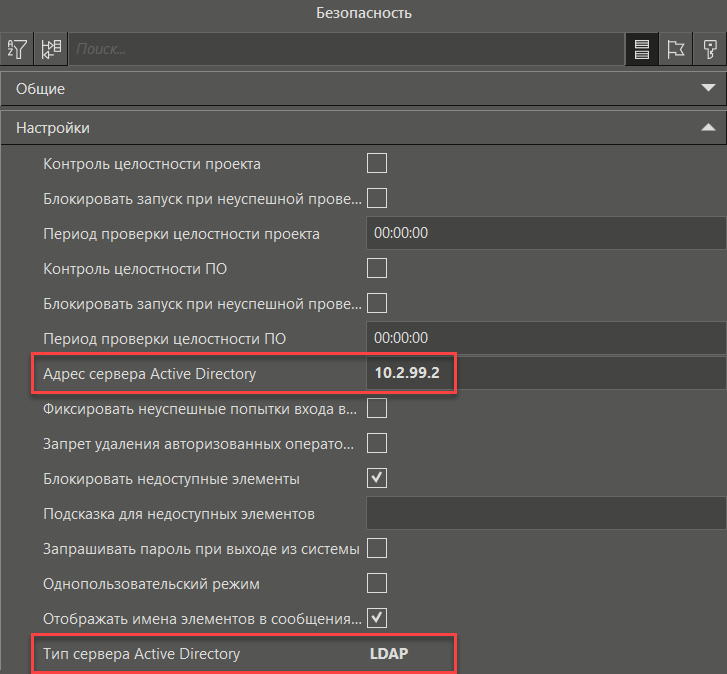
Task: Click the flag icon in toolbar
Action: click(x=676, y=48)
